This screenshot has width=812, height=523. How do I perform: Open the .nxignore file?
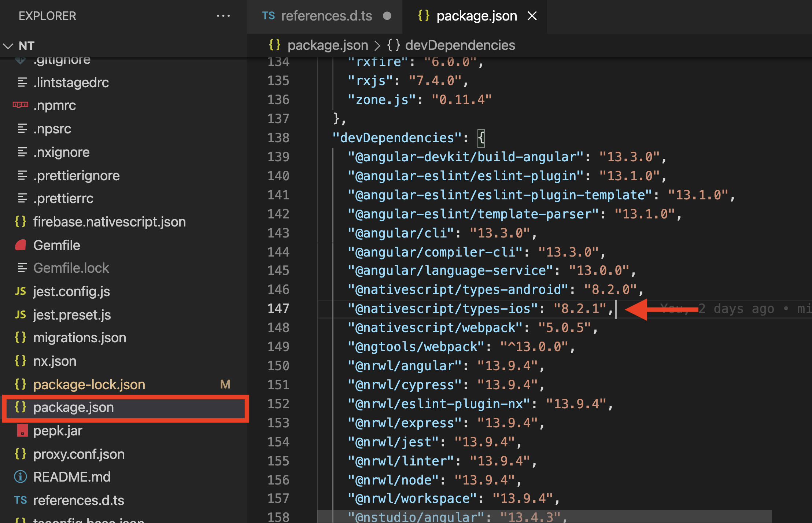click(61, 152)
